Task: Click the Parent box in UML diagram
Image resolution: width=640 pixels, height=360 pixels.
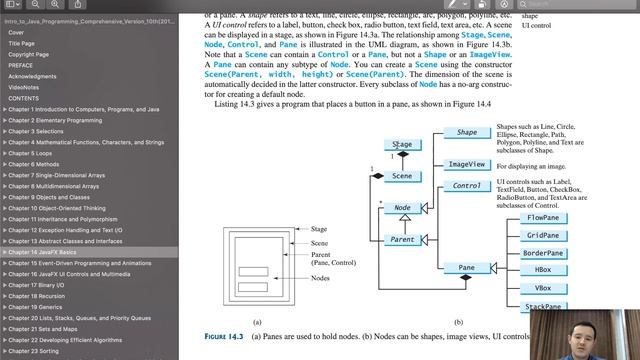Action: [x=402, y=240]
